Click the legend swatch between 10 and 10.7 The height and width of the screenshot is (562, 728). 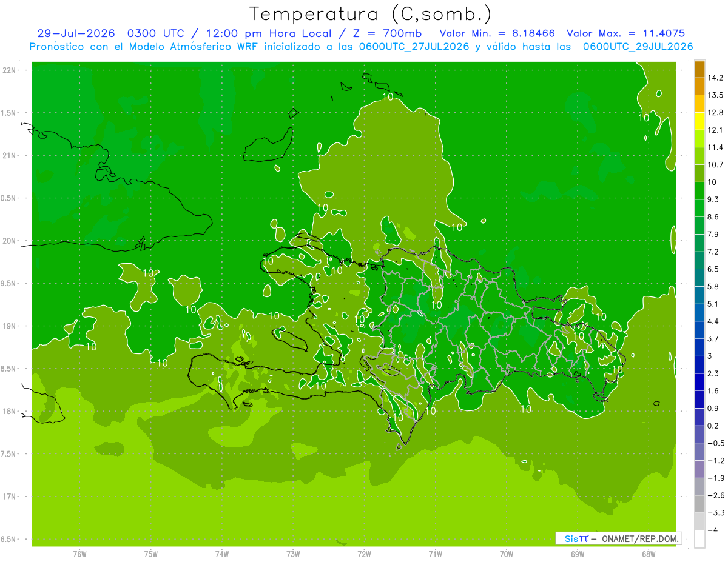(699, 173)
